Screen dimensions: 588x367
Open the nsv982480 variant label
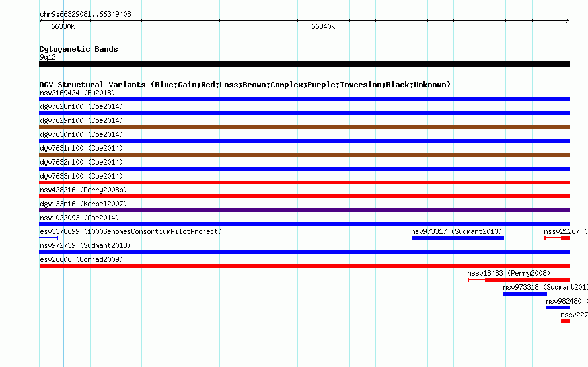click(567, 301)
